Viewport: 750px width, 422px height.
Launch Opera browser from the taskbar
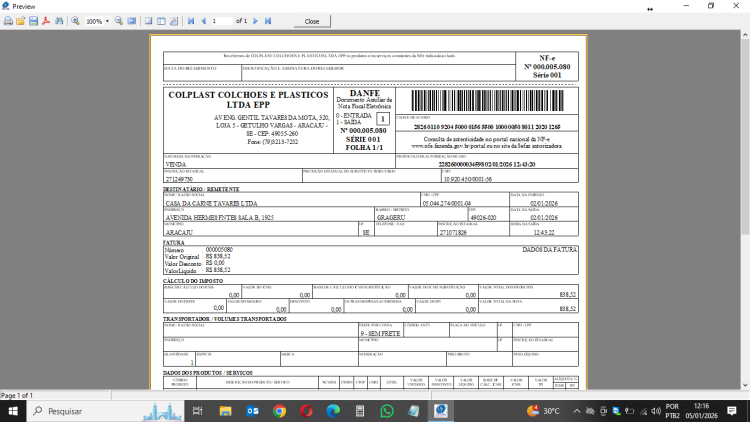coord(306,411)
